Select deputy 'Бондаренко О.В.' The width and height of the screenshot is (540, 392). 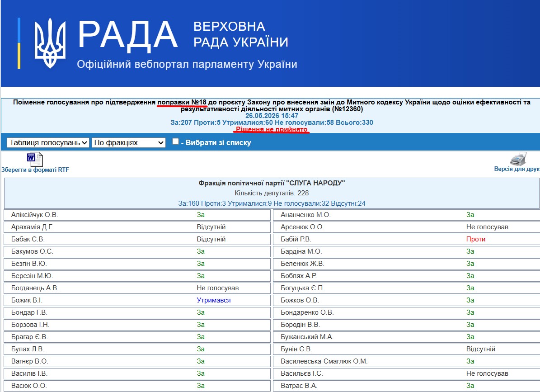(307, 312)
